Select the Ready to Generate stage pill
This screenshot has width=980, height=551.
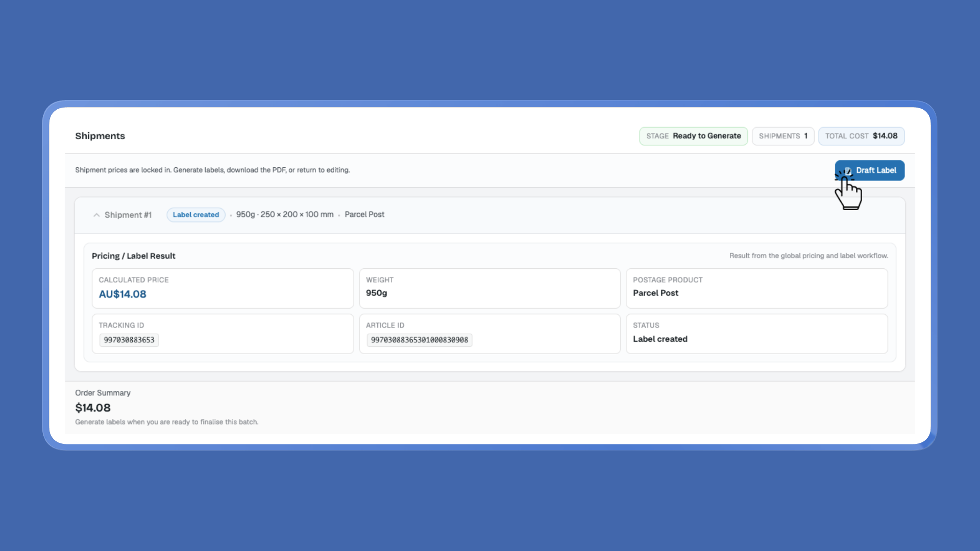coord(693,136)
